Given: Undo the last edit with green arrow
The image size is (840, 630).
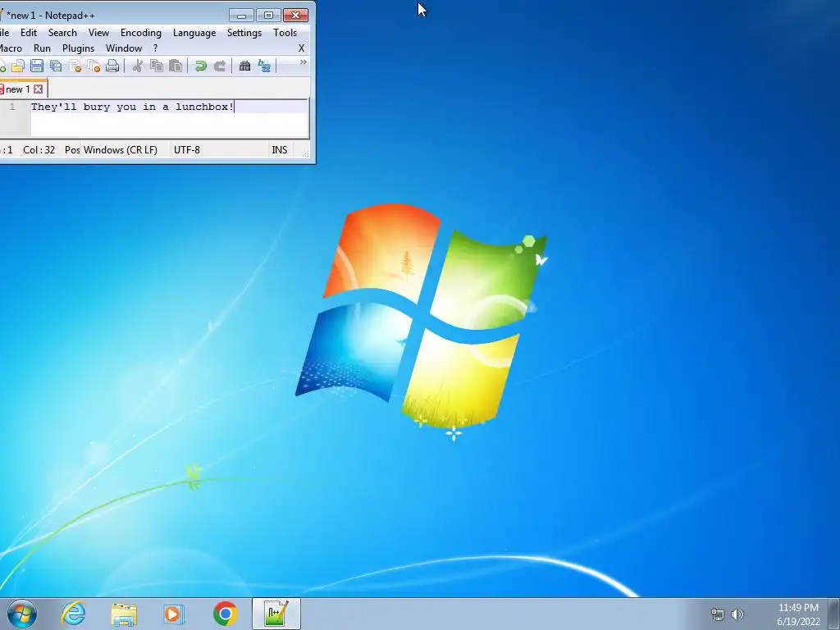Looking at the screenshot, I should tap(201, 66).
